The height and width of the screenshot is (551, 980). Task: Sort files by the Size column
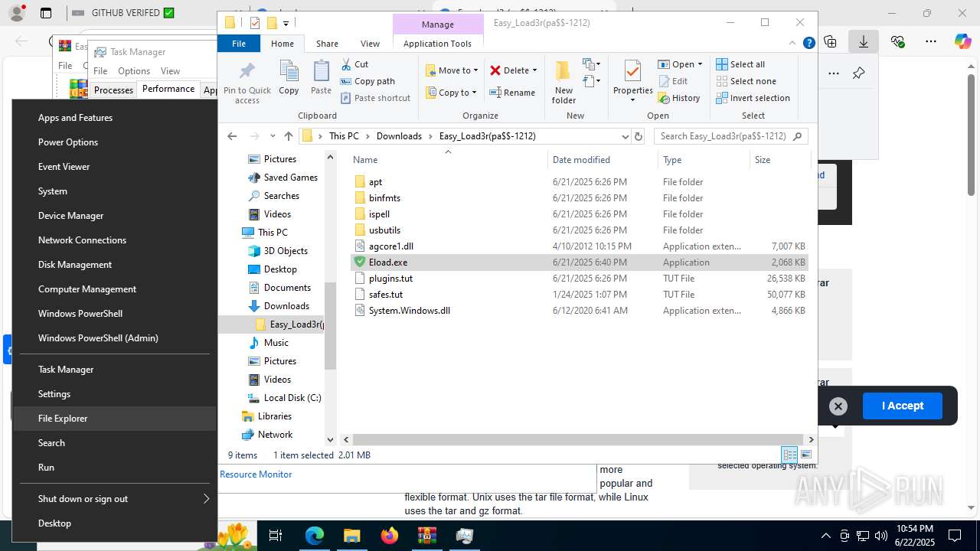pyautogui.click(x=779, y=160)
